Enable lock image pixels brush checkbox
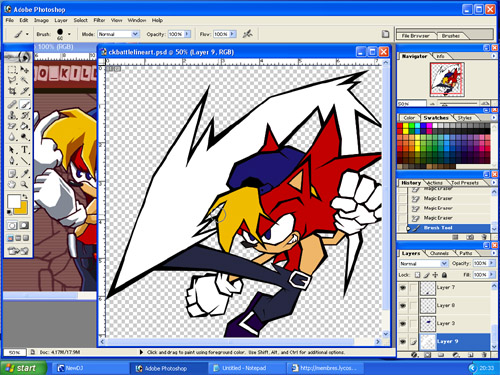The width and height of the screenshot is (500, 375). (x=426, y=275)
